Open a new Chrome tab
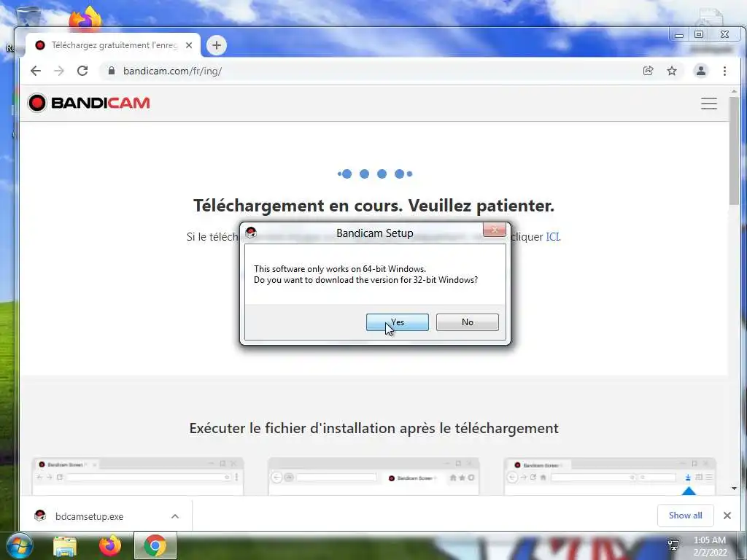 click(x=216, y=45)
